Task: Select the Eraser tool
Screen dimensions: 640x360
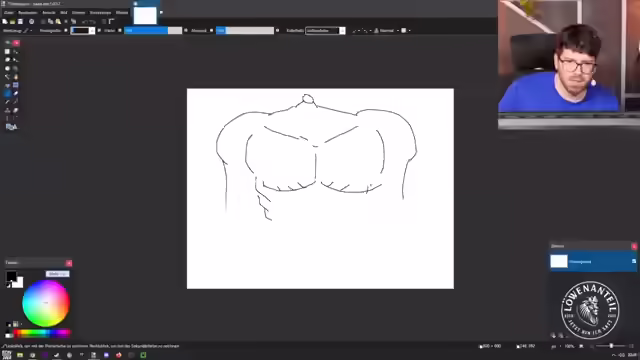Action: [16, 93]
